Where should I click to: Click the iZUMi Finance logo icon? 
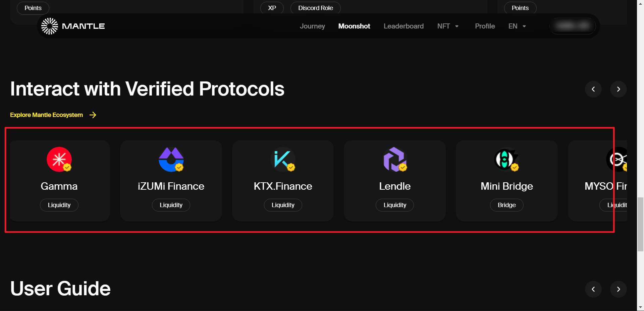click(171, 160)
